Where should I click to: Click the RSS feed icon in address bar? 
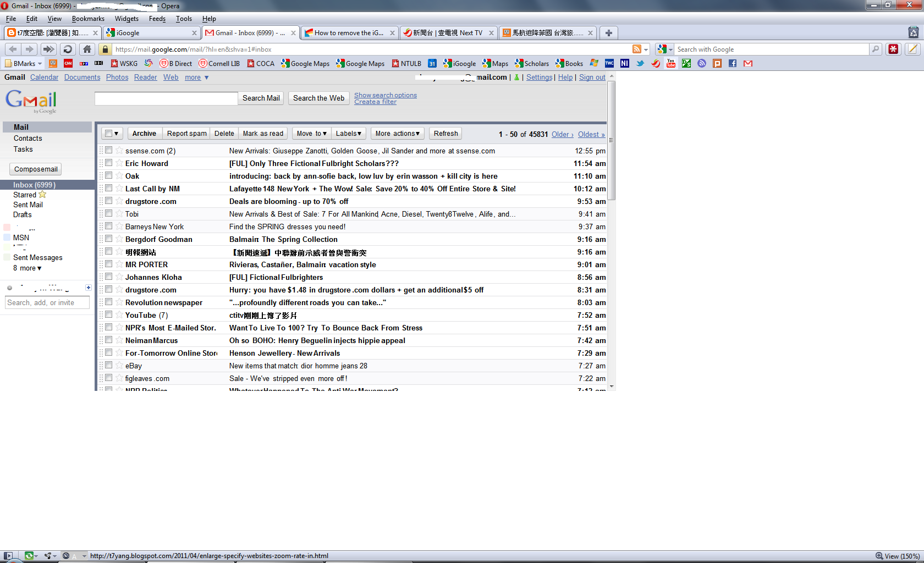pos(637,49)
